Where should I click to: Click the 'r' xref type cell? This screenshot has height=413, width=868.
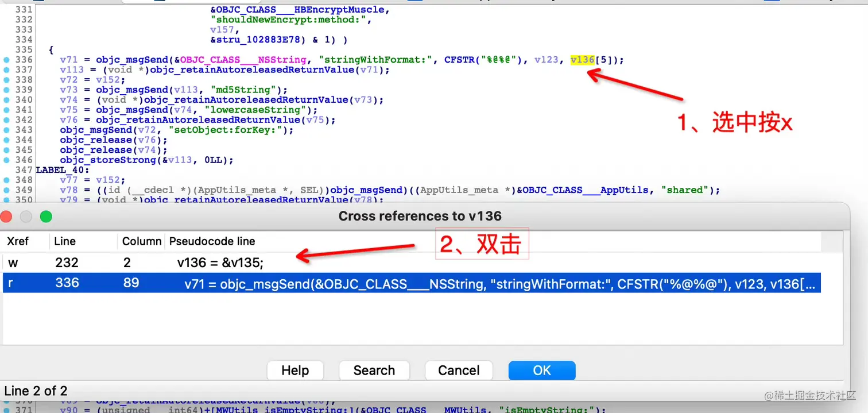pyautogui.click(x=11, y=283)
